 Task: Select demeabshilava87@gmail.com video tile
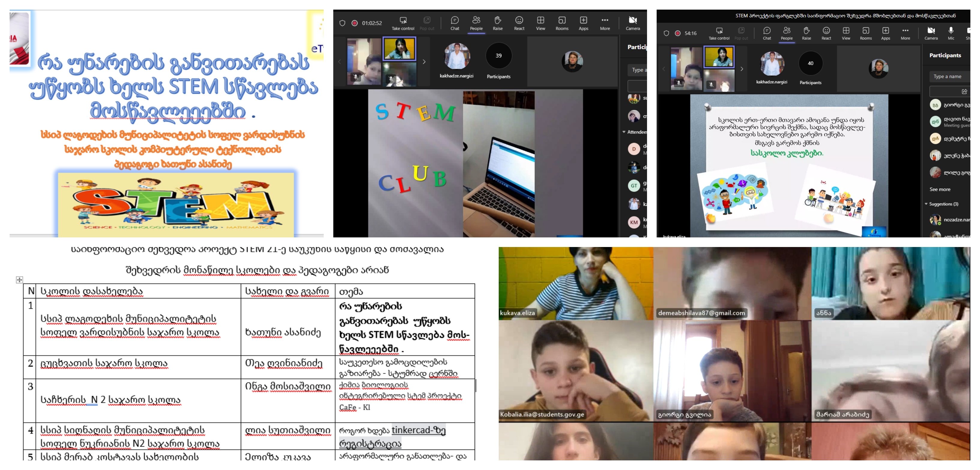coord(732,283)
